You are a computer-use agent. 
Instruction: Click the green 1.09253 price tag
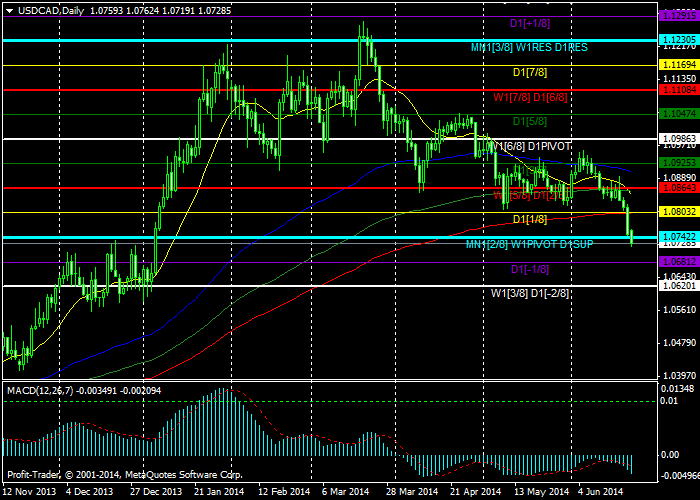tap(679, 163)
